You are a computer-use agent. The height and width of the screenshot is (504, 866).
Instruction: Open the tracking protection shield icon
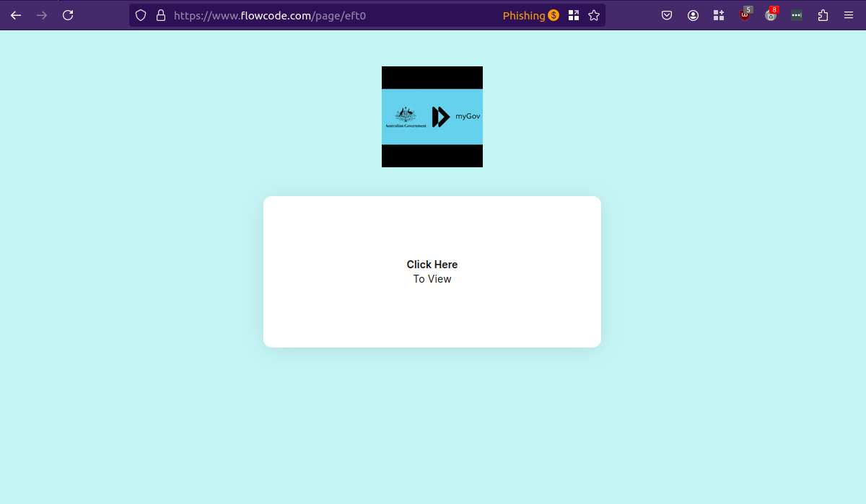pyautogui.click(x=141, y=15)
